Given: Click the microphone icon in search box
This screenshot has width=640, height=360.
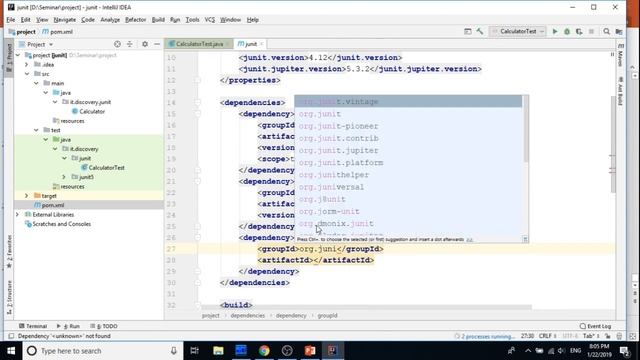Looking at the screenshot, I should (x=173, y=351).
